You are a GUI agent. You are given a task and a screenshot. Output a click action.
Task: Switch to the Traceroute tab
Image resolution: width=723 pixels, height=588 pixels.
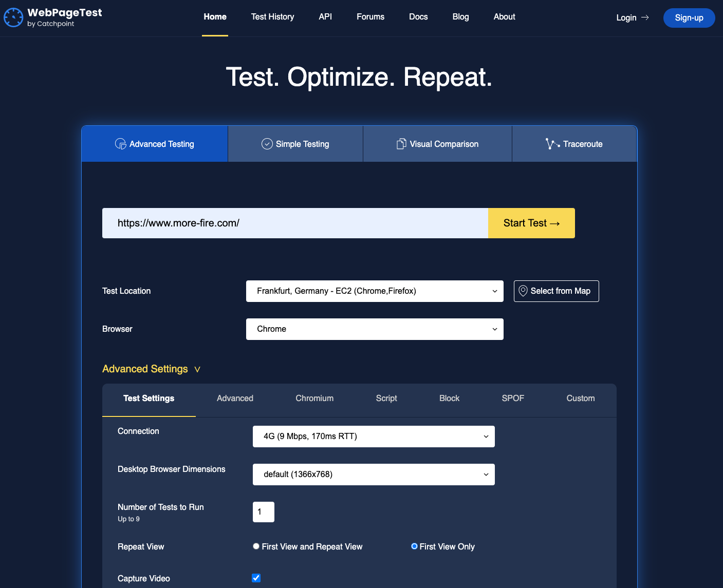[x=574, y=144]
